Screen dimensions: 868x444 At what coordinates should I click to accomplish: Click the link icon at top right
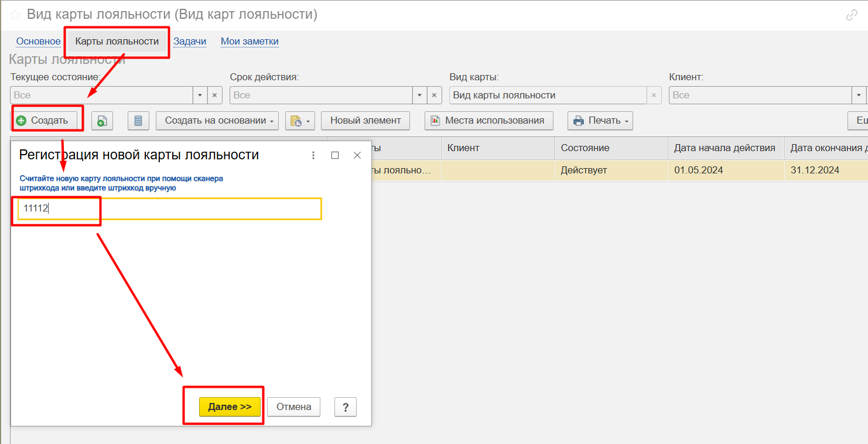[852, 15]
